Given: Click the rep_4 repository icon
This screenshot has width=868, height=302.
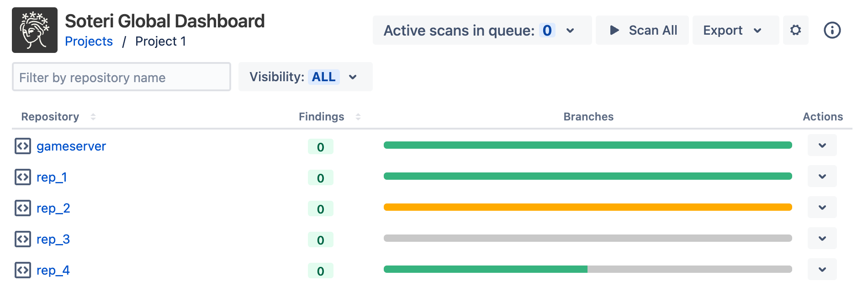Looking at the screenshot, I should coord(23,270).
